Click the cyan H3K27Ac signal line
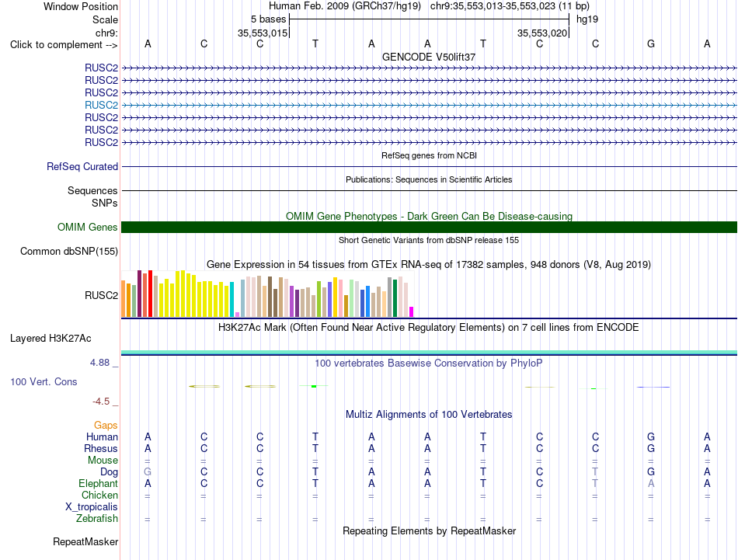738x560 pixels. (x=429, y=352)
